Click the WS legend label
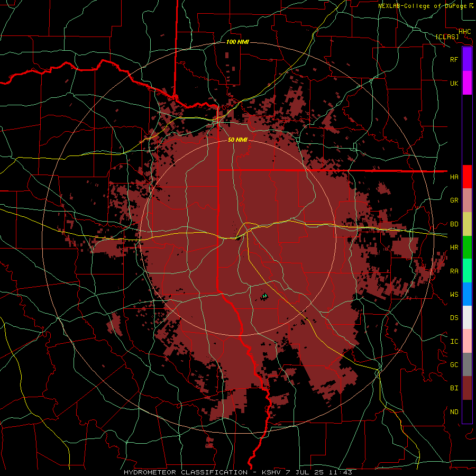 coord(454,295)
